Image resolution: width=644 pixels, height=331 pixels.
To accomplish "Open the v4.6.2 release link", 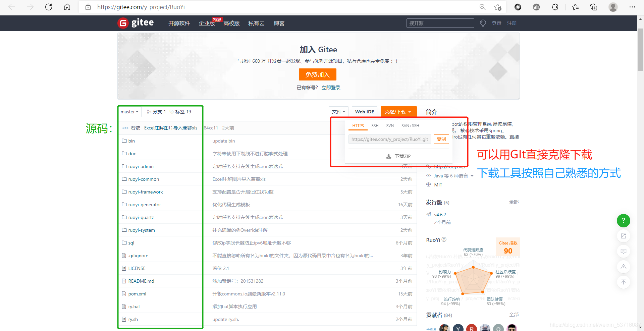I will tap(440, 215).
